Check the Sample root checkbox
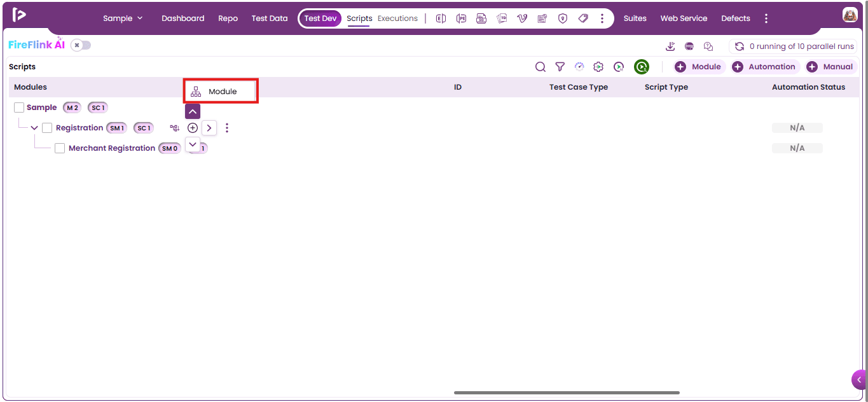 (x=19, y=107)
